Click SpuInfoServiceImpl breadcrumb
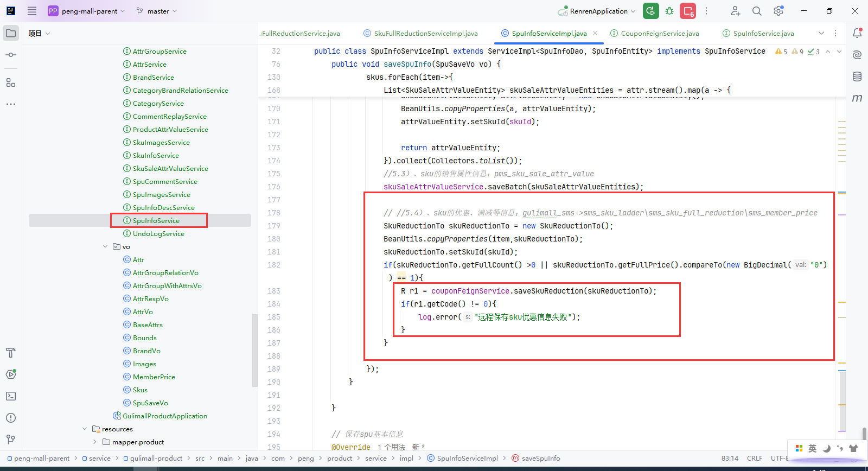868x471 pixels. pyautogui.click(x=462, y=458)
